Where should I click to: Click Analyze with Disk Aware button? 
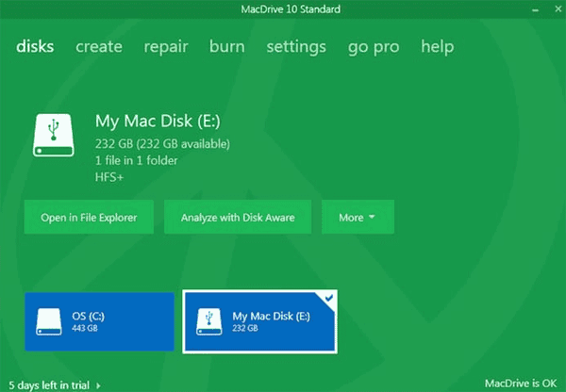[x=238, y=217]
